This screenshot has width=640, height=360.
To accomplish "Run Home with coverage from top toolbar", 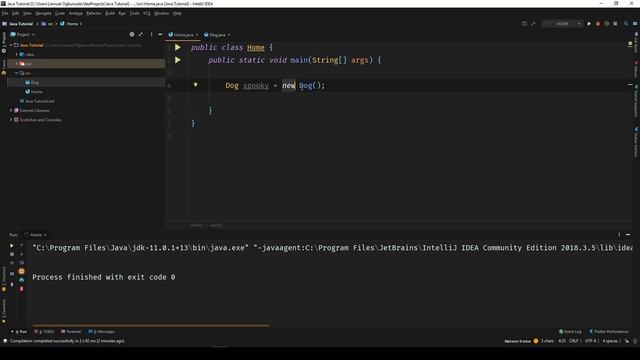I will pos(607,24).
